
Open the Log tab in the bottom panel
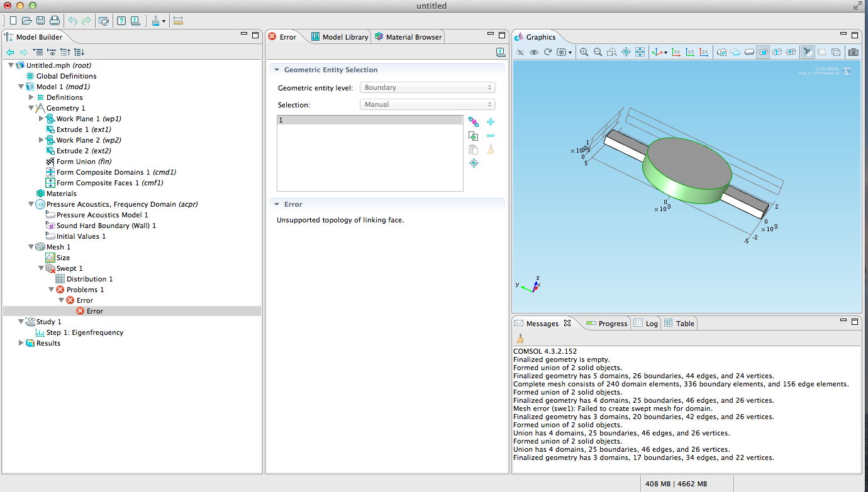click(651, 324)
